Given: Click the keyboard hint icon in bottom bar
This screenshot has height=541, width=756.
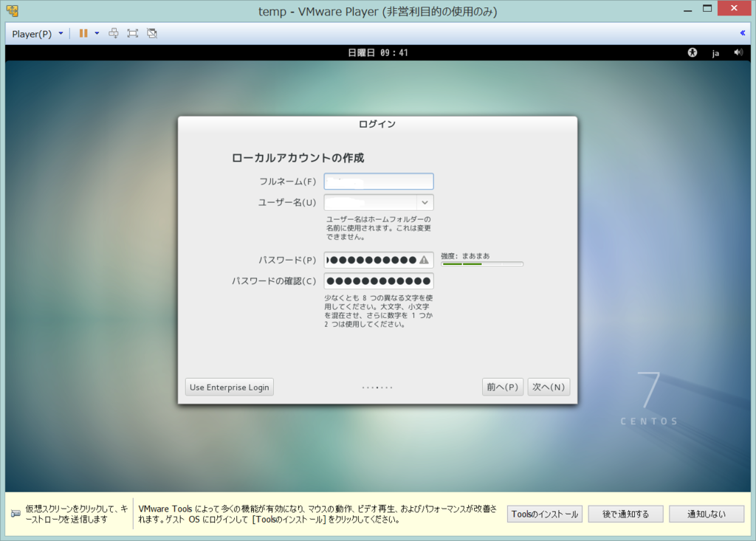Looking at the screenshot, I should [x=16, y=514].
